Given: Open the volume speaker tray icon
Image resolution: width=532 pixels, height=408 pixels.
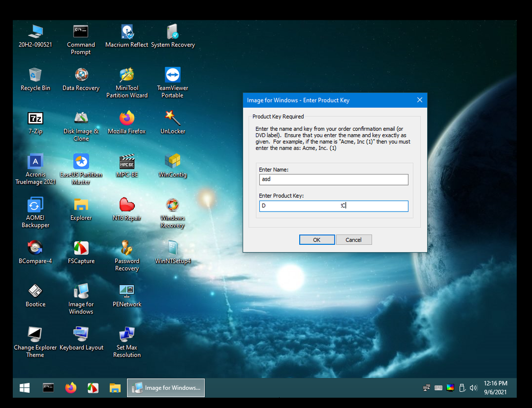Looking at the screenshot, I should pyautogui.click(x=473, y=388).
